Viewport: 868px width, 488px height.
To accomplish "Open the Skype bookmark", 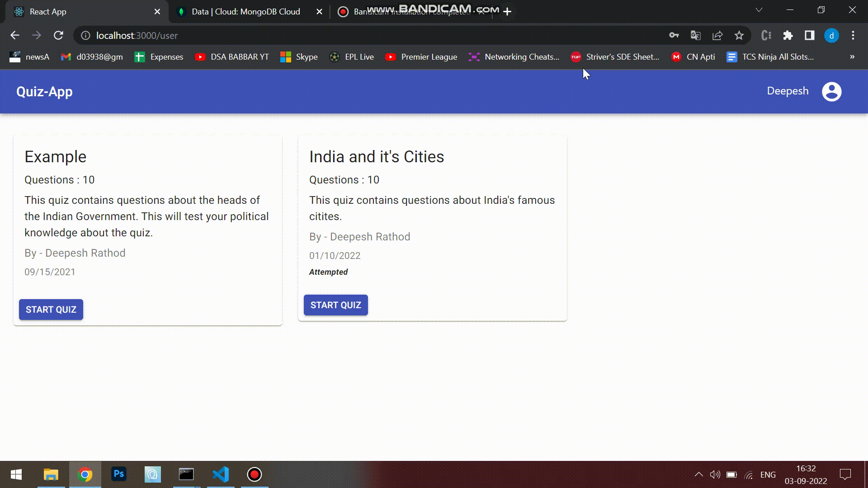I will pyautogui.click(x=299, y=57).
